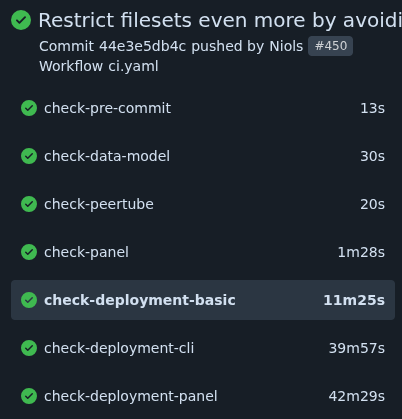Open commit 44e3e5db4c link
The image size is (402, 419).
[x=142, y=46]
